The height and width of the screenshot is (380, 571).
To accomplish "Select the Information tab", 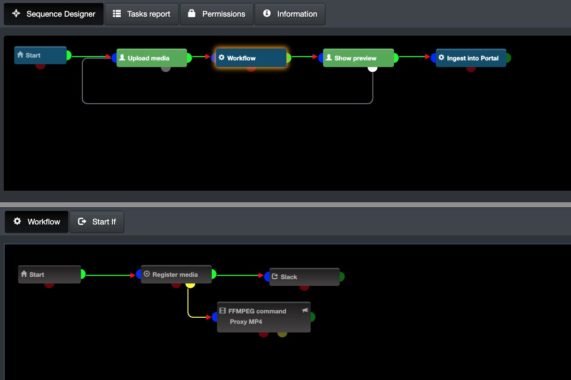I will [290, 14].
